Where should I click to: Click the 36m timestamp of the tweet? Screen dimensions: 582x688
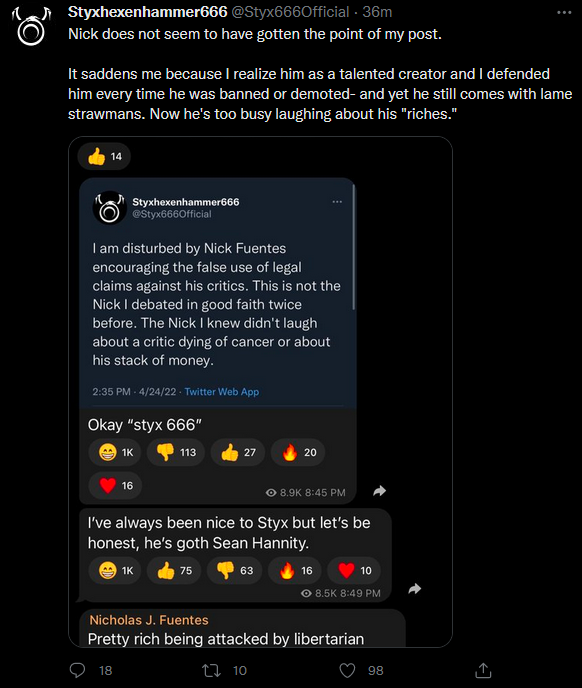tap(377, 12)
